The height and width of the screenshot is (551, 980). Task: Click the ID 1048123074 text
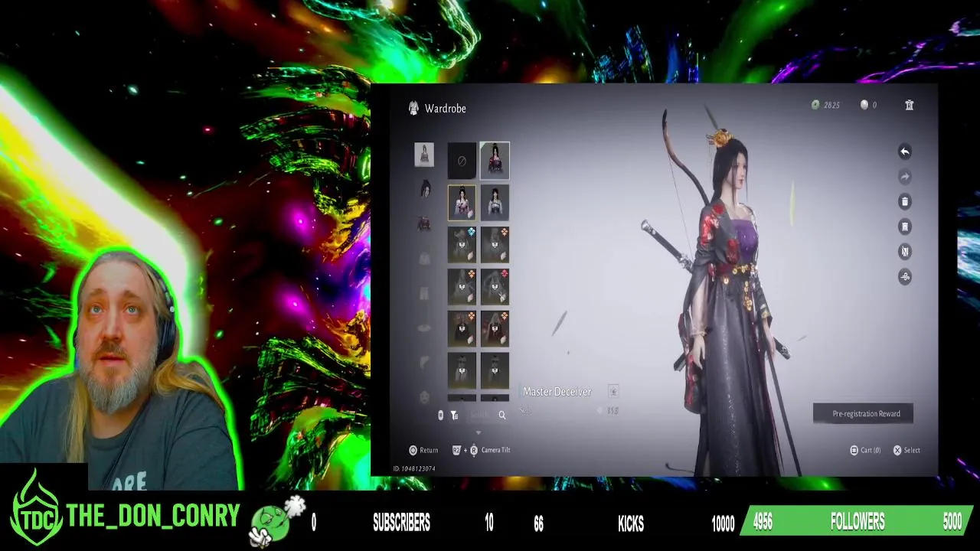pos(414,468)
